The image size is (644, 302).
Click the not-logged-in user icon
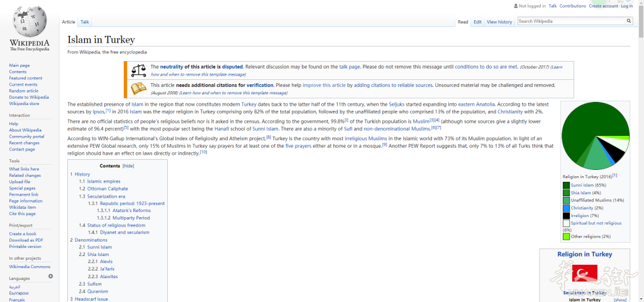515,6
